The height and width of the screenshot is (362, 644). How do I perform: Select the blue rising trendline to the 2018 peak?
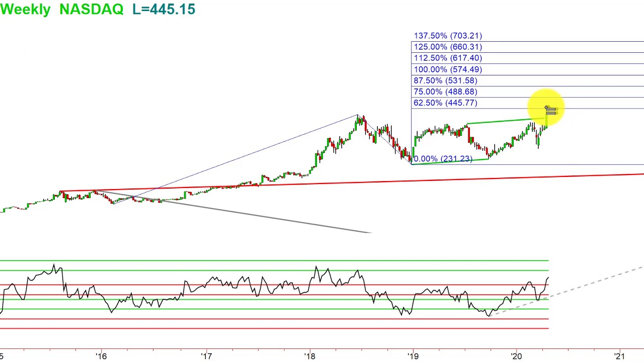[x=236, y=159]
